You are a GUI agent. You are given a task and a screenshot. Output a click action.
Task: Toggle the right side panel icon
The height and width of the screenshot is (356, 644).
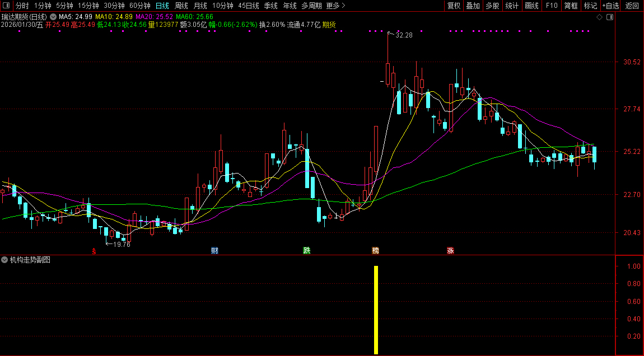[x=610, y=17]
